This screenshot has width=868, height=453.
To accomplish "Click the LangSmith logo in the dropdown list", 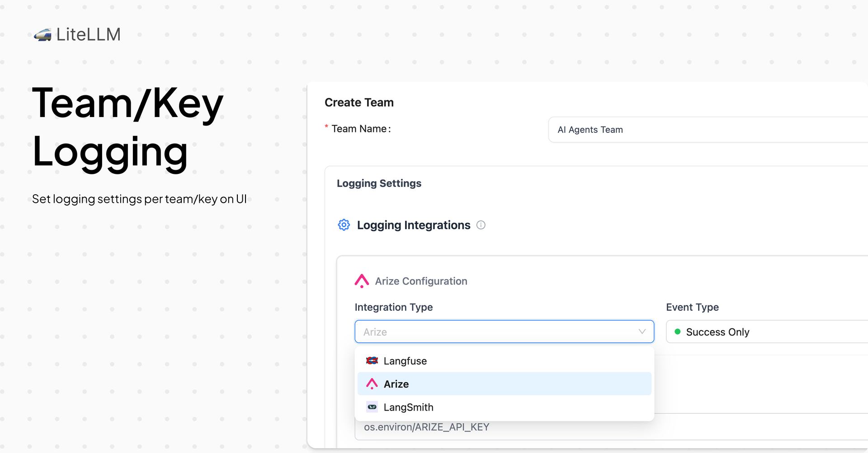I will (372, 406).
